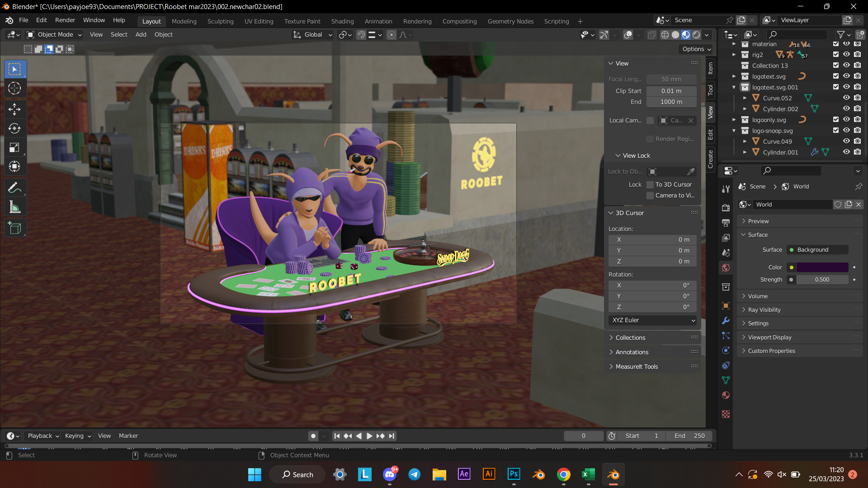Viewport: 868px width, 488px height.
Task: Open the Render menu
Action: point(65,20)
